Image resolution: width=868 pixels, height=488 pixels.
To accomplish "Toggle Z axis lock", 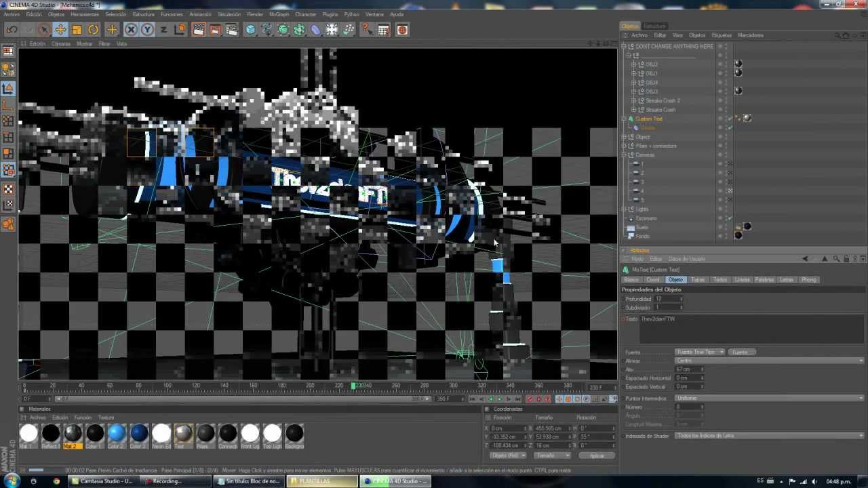I will (163, 30).
